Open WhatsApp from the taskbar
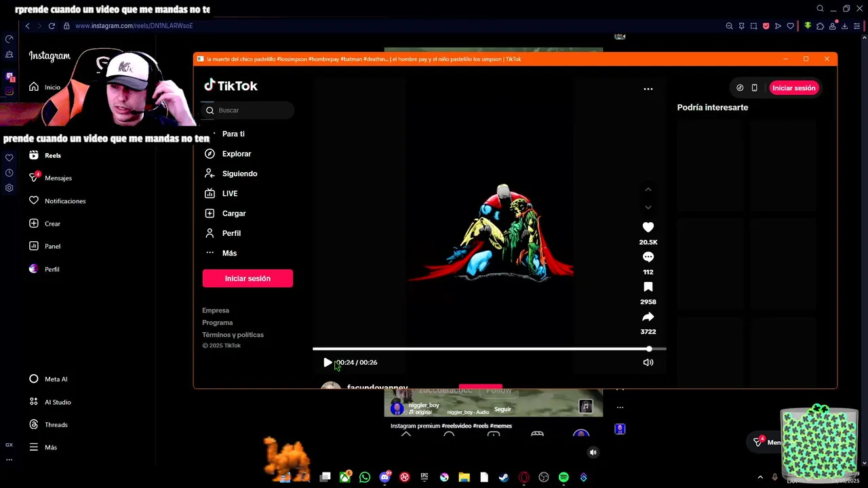 (365, 477)
